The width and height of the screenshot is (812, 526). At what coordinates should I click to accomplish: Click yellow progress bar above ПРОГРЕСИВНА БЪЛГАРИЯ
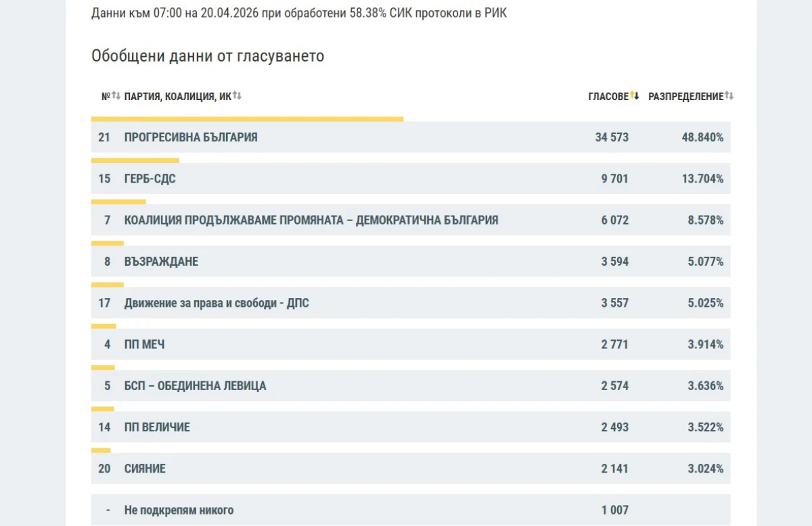click(x=248, y=119)
